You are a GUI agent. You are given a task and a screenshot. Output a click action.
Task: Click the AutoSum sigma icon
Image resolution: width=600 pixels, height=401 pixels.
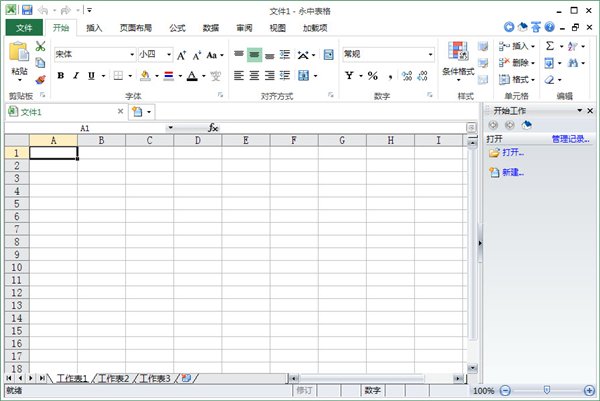(550, 46)
